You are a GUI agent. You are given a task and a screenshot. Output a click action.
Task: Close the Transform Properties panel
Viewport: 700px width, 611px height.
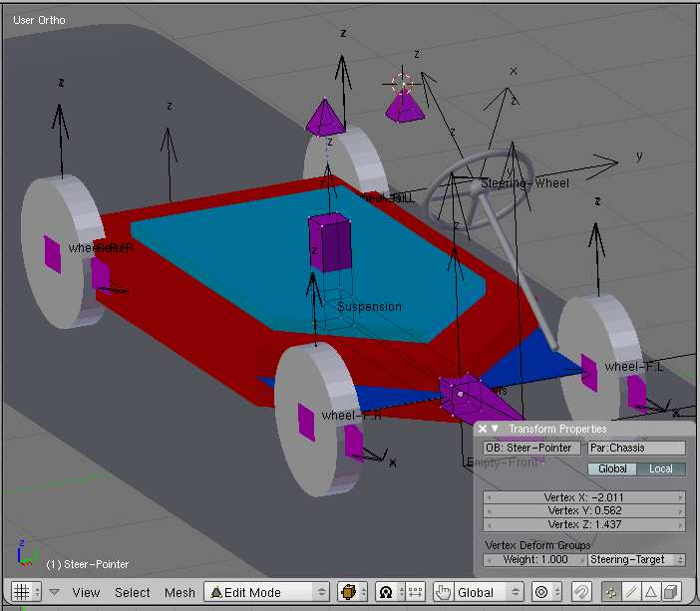[x=483, y=429]
